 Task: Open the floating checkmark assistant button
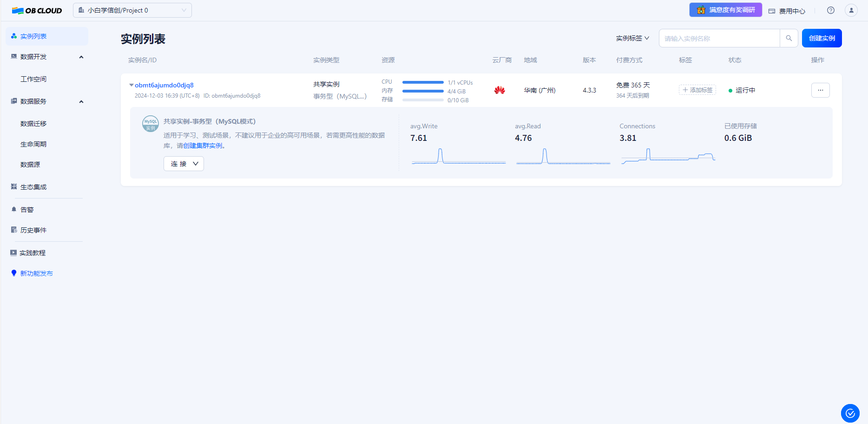tap(850, 413)
